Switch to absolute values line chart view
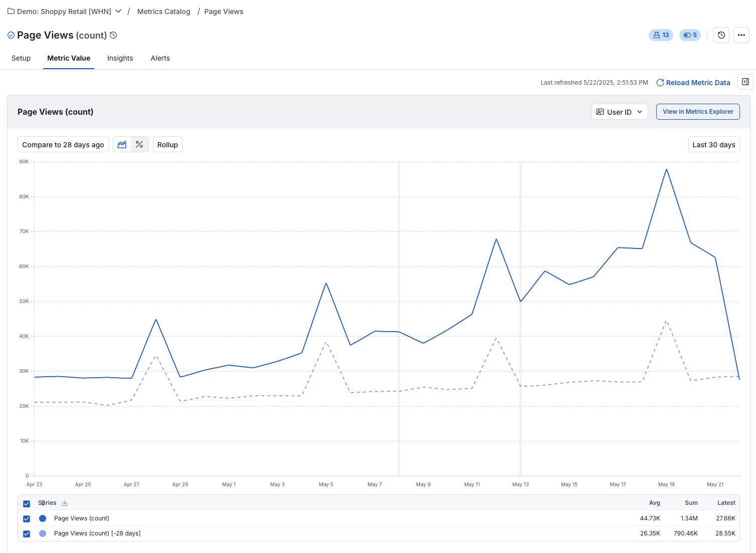Image resolution: width=756 pixels, height=553 pixels. click(x=122, y=144)
